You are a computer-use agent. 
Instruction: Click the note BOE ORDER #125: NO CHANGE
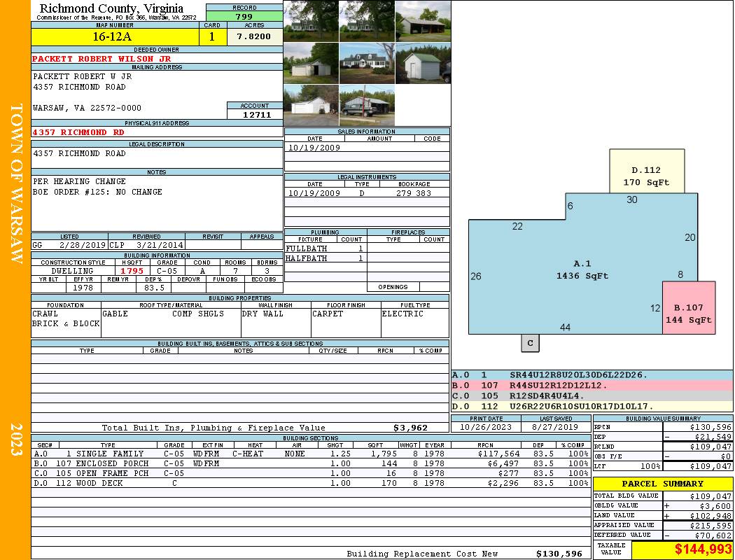97,192
